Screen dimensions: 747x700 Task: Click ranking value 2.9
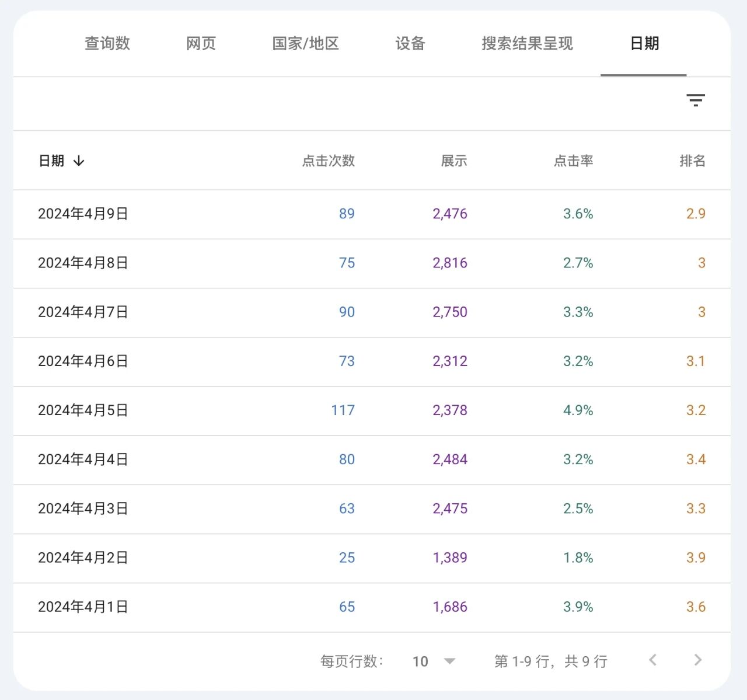[696, 214]
